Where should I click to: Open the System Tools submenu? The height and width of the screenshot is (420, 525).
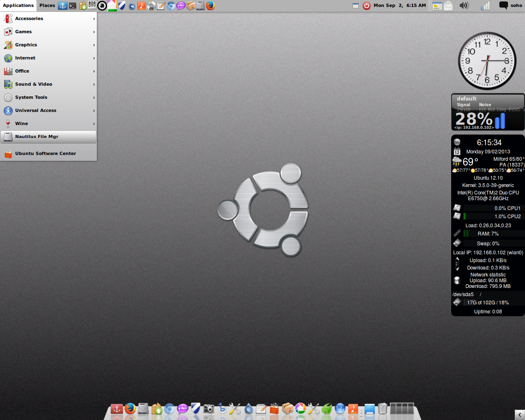click(48, 97)
